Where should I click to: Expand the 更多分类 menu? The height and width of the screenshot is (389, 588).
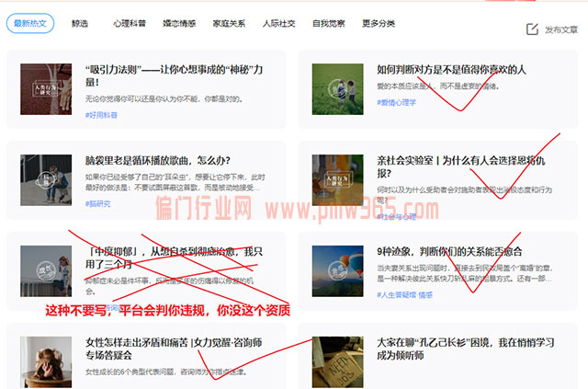click(x=379, y=23)
